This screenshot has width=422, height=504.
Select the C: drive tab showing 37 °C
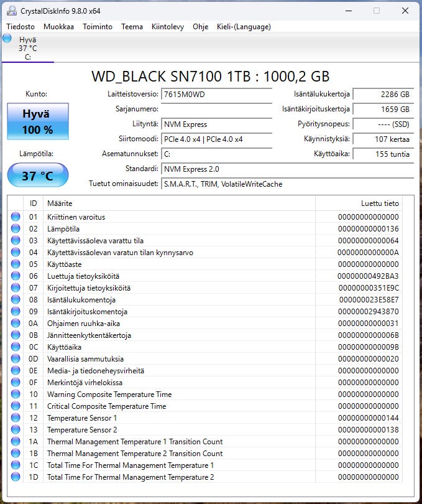point(28,48)
